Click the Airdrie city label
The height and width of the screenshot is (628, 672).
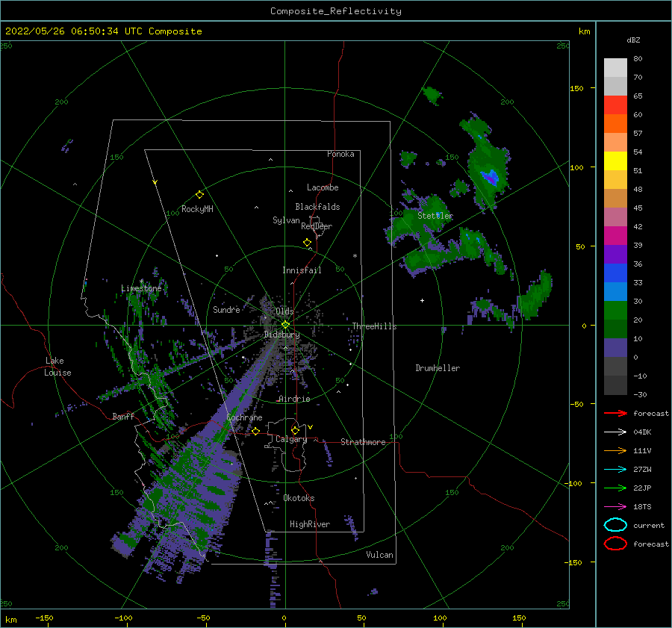tap(294, 399)
